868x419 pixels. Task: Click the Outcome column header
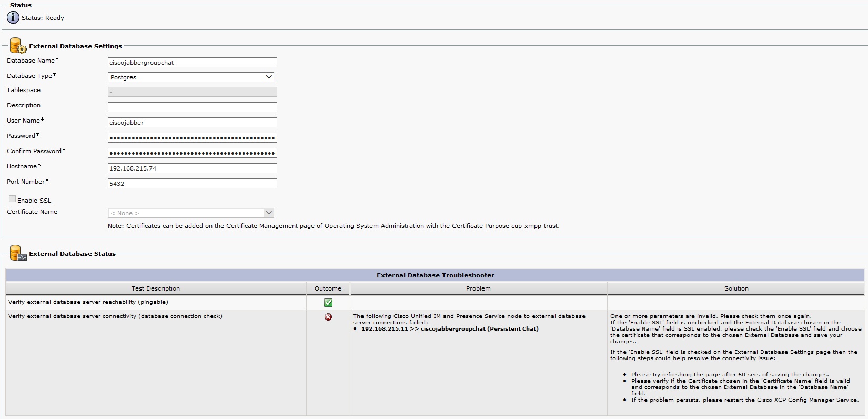[328, 288]
